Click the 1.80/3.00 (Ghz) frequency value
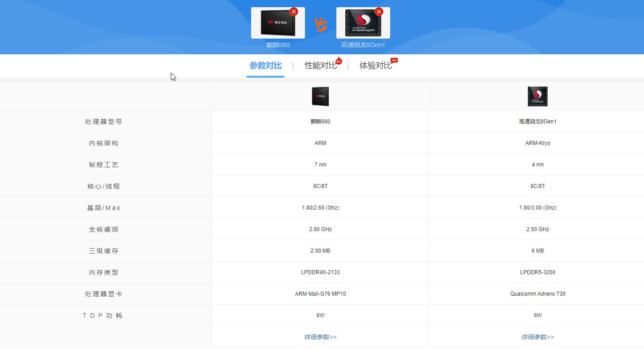The width and height of the screenshot is (644, 350). point(538,208)
